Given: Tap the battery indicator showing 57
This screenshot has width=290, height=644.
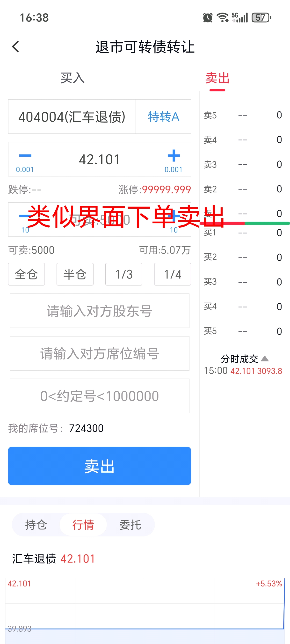Looking at the screenshot, I should 261,18.
